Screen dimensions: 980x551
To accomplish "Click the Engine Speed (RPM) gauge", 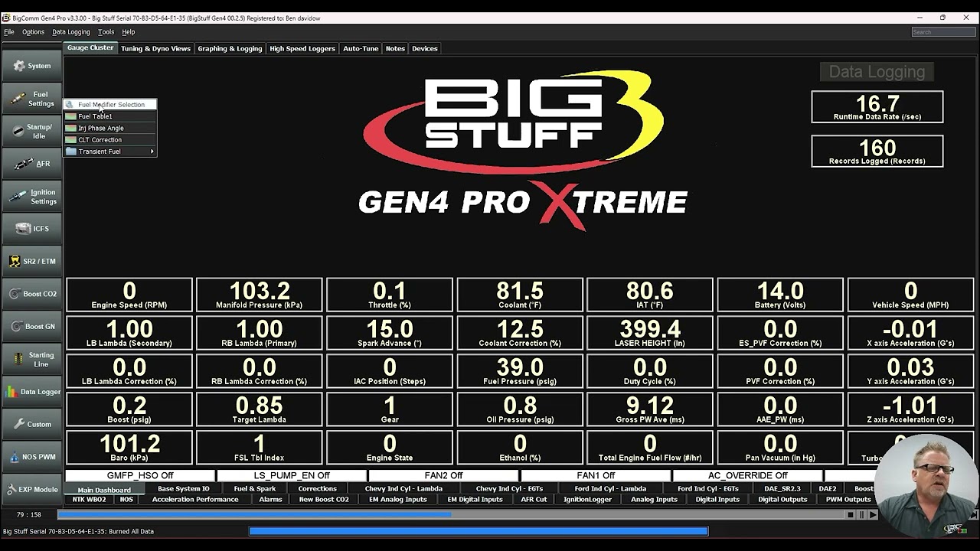I will 129,295.
